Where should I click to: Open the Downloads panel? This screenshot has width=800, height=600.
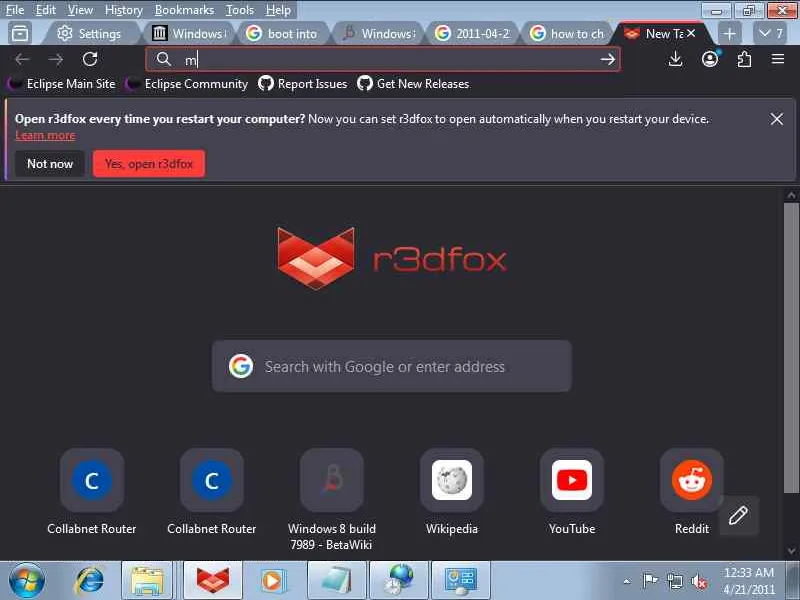click(675, 59)
